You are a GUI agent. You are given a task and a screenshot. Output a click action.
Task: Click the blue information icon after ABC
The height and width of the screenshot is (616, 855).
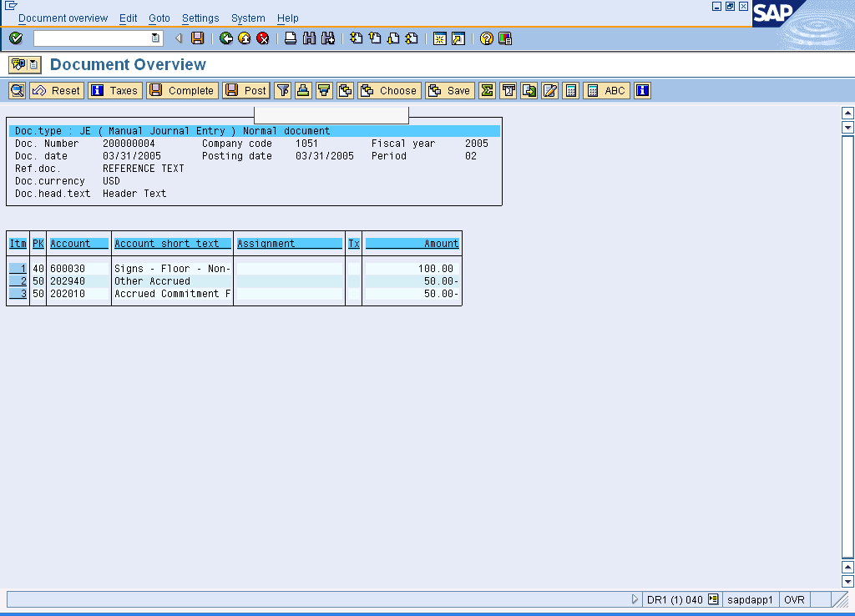pyautogui.click(x=642, y=90)
